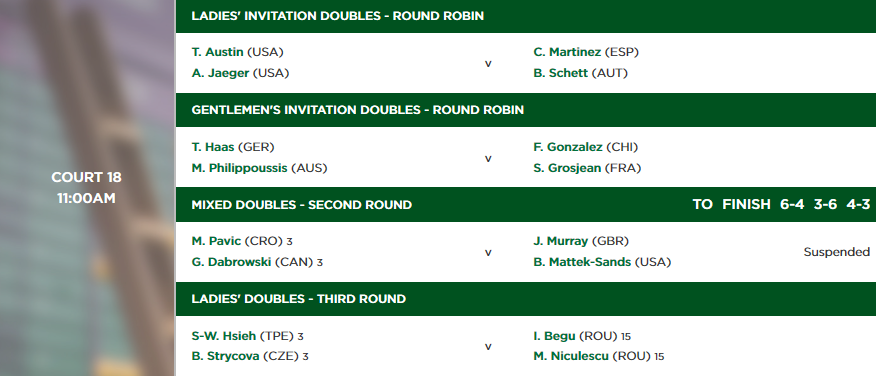Open S. Grosjean profile link

coord(568,168)
